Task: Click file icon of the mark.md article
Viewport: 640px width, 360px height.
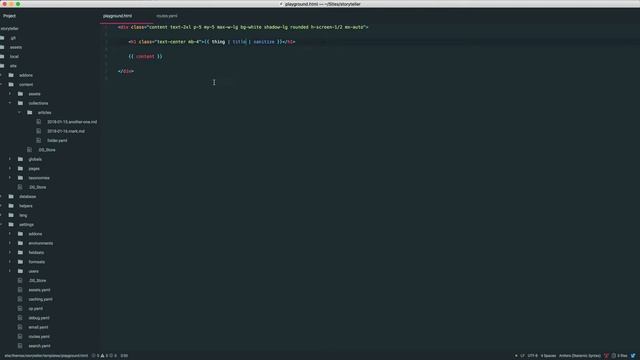Action: pyautogui.click(x=39, y=131)
